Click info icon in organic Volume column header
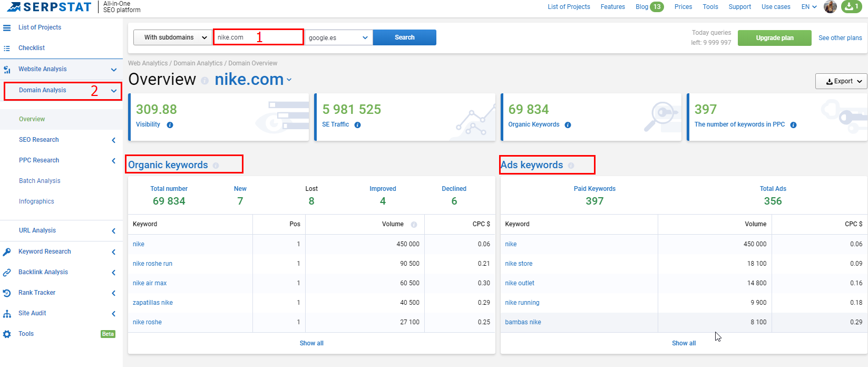 414,225
